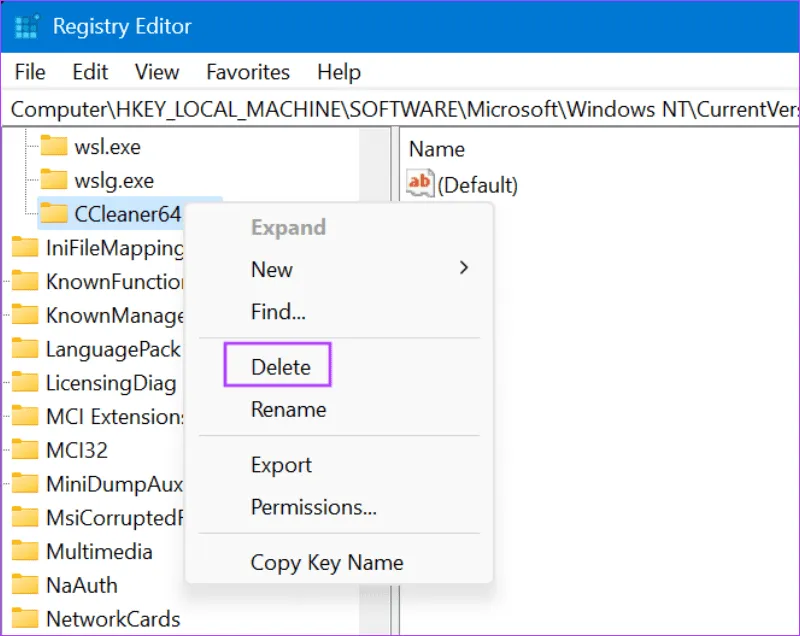Open the Favorites menu

click(x=248, y=72)
